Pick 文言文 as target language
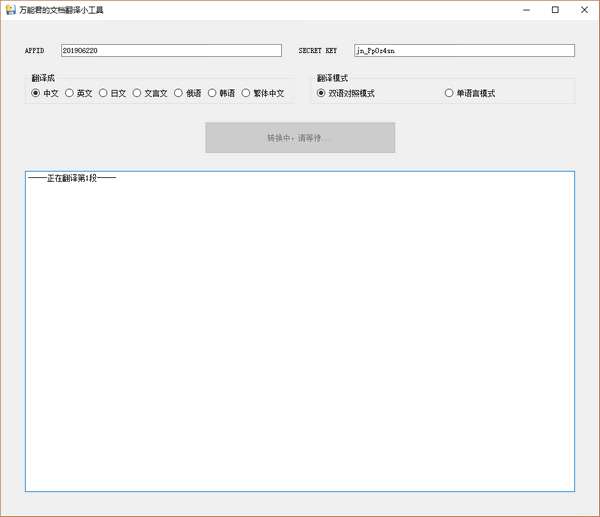This screenshot has height=517, width=600. point(150,93)
